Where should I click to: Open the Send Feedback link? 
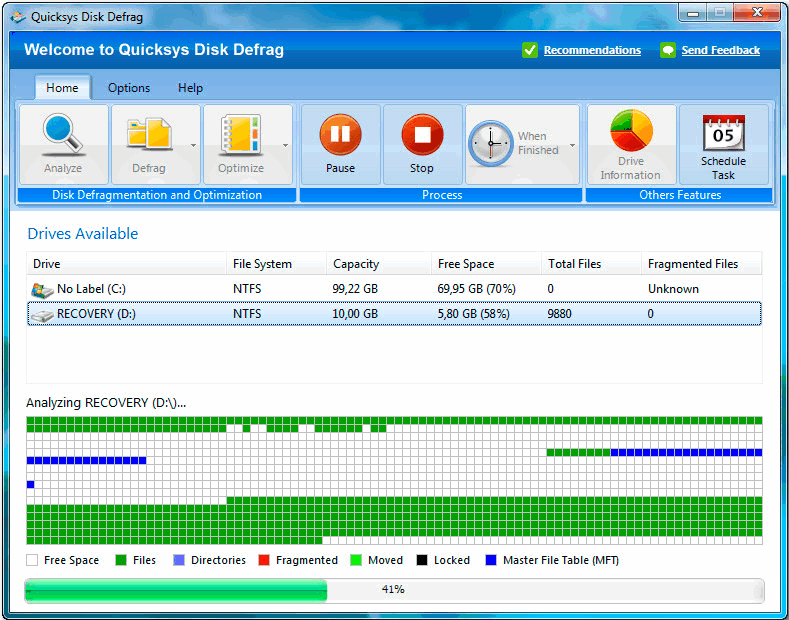(721, 50)
